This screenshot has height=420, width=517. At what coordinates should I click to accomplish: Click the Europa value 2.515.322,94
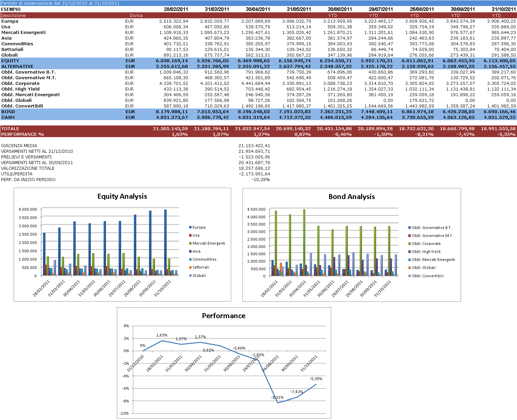tap(174, 21)
